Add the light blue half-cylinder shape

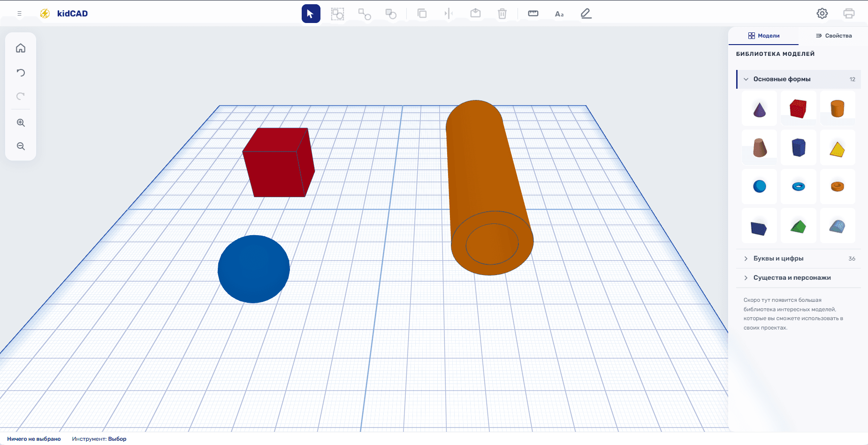pos(838,226)
